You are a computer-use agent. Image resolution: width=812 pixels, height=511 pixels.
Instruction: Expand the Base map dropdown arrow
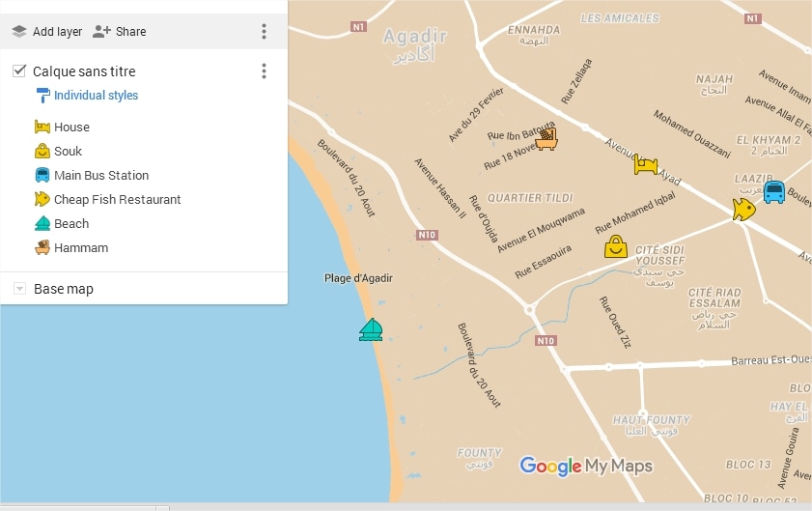(x=19, y=289)
